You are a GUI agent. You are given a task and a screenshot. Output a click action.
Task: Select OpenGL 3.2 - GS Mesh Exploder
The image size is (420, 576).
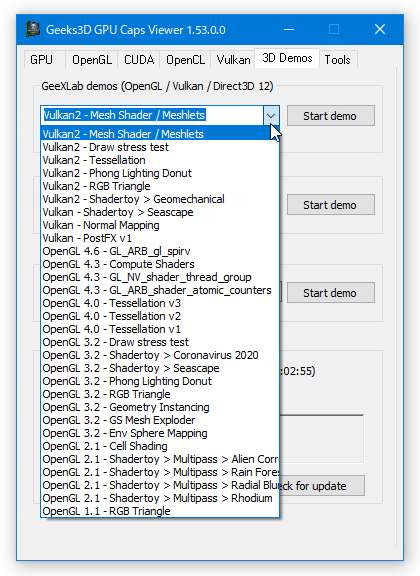pyautogui.click(x=160, y=420)
